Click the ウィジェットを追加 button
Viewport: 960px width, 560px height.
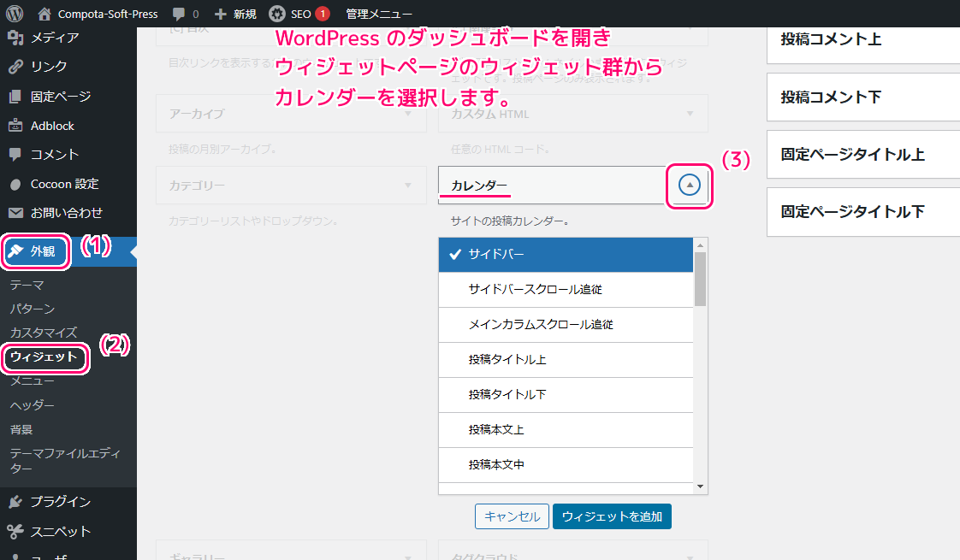(612, 516)
